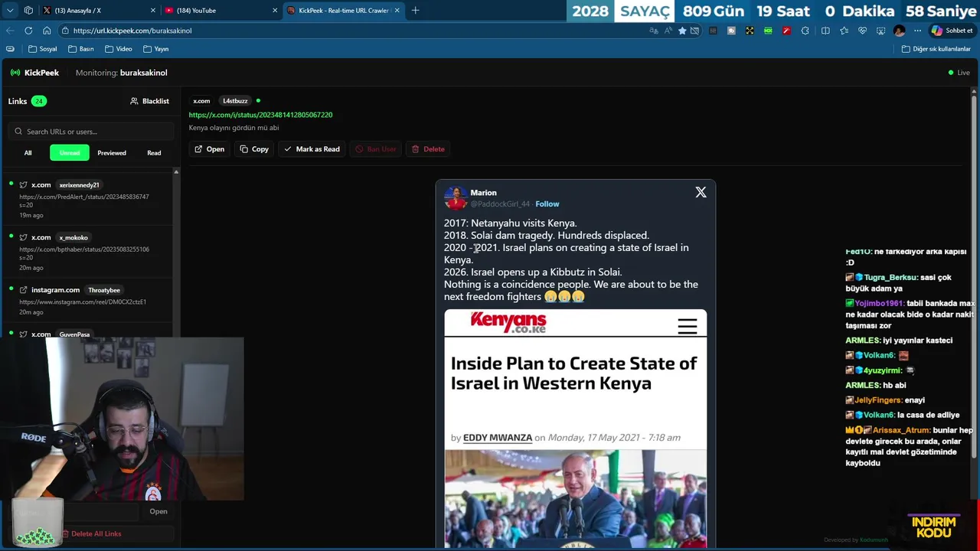Image resolution: width=980 pixels, height=551 pixels.
Task: Click Marion's profile avatar in tweet
Action: [456, 197]
